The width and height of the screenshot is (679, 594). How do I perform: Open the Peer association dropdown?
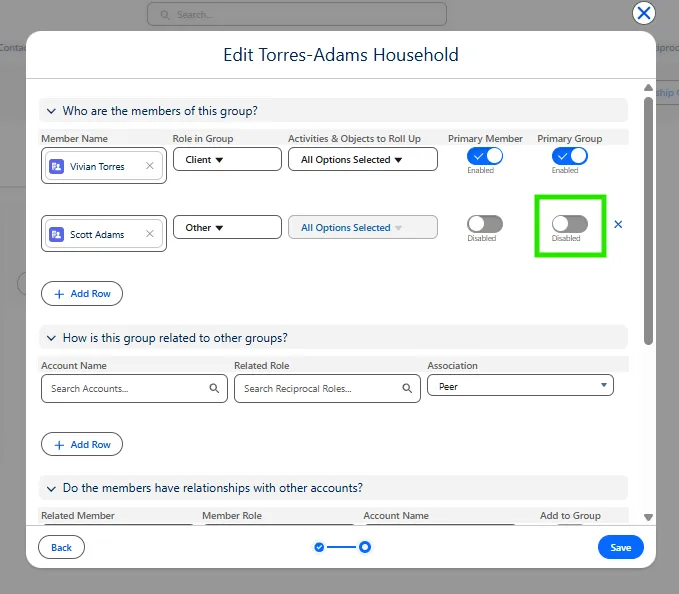[x=520, y=386]
